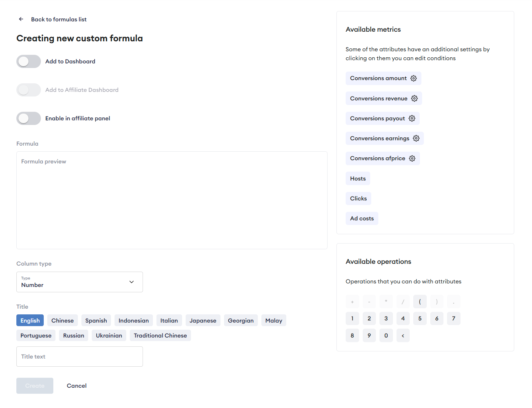
Task: Toggle Add to Affiliate Dashboard switch
Action: click(x=28, y=90)
